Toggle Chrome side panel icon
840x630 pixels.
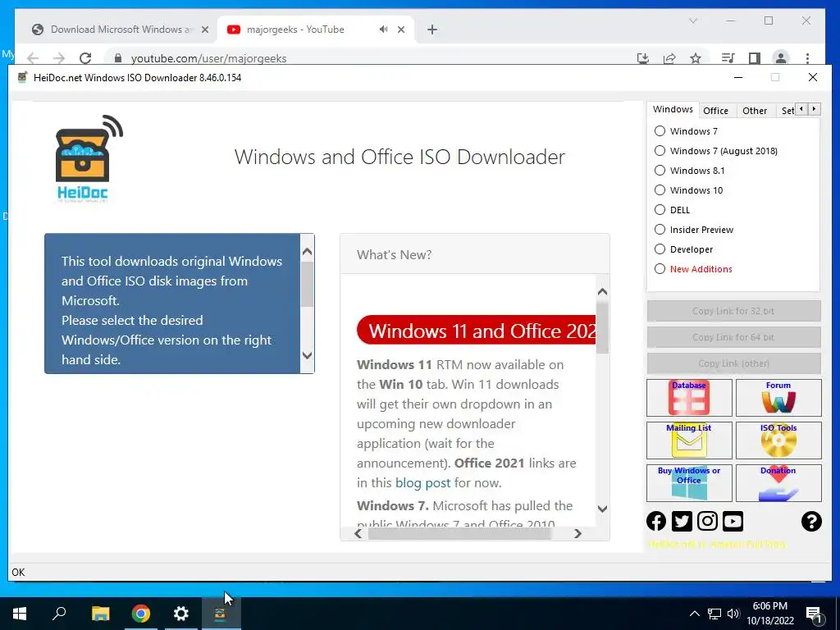[x=755, y=58]
